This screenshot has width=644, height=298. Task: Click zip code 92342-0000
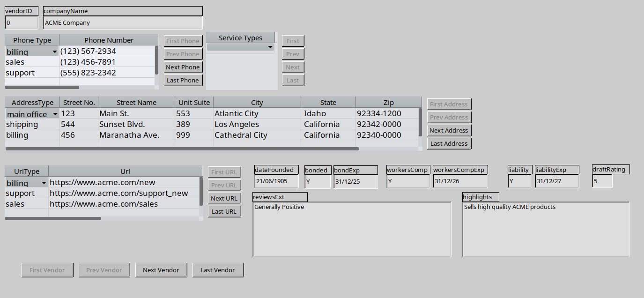387,124
